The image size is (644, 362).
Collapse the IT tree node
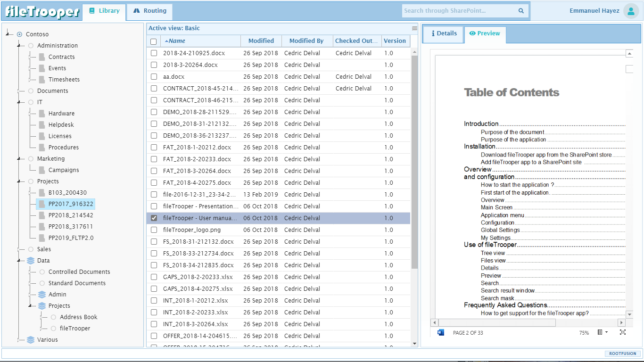(18, 102)
